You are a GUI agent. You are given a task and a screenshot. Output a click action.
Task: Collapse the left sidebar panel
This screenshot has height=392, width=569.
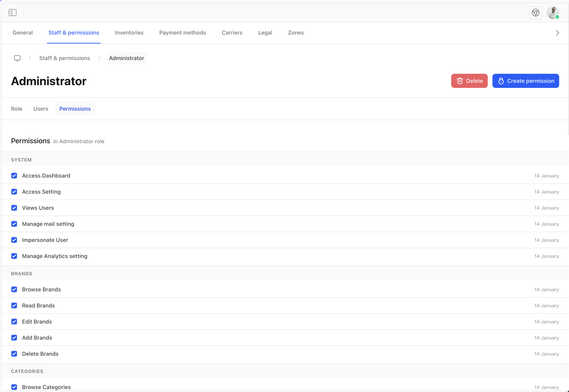pyautogui.click(x=13, y=13)
